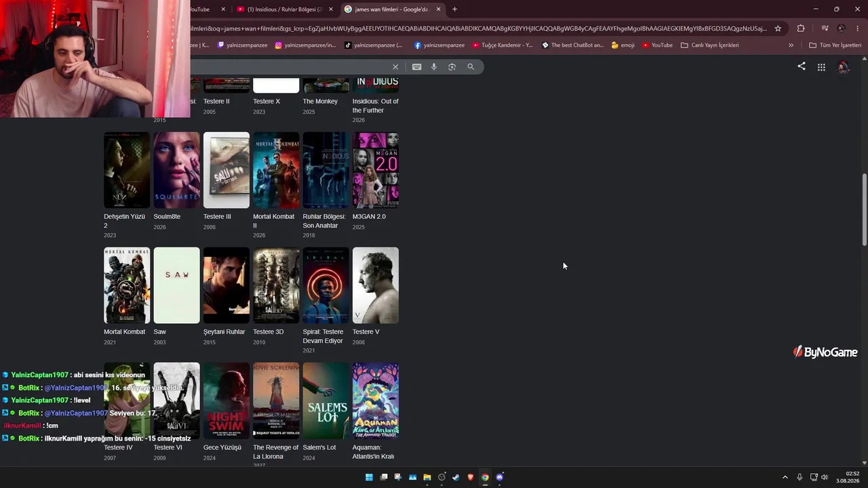Open The best ChatBot bookmark
The width and height of the screenshot is (868, 488).
572,45
